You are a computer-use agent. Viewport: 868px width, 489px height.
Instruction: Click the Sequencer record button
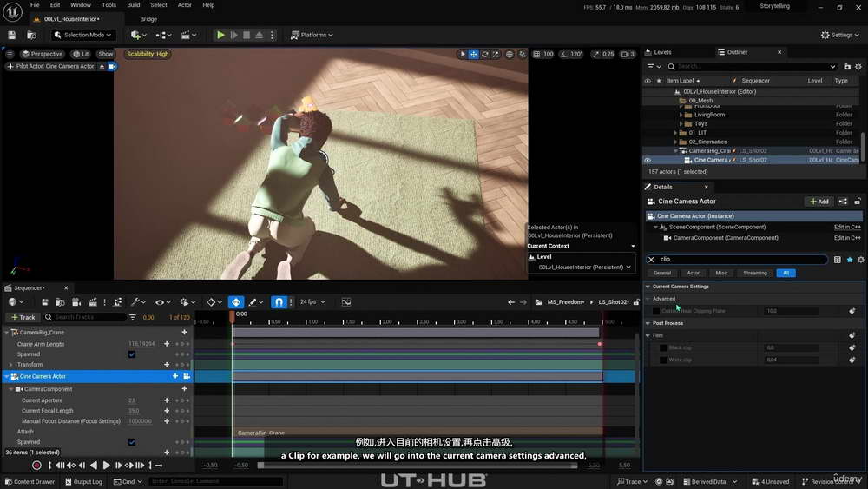click(x=36, y=466)
